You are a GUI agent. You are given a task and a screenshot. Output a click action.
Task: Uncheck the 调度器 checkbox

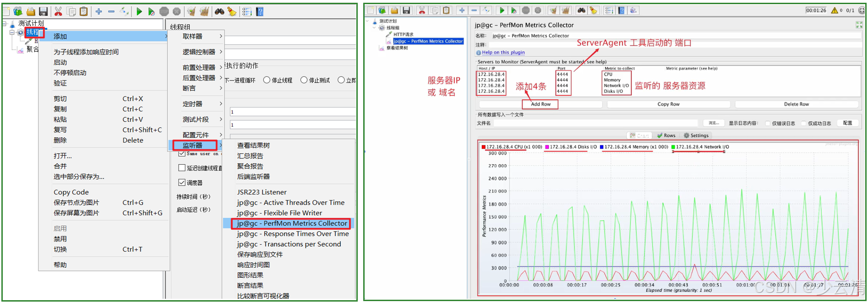pyautogui.click(x=182, y=183)
